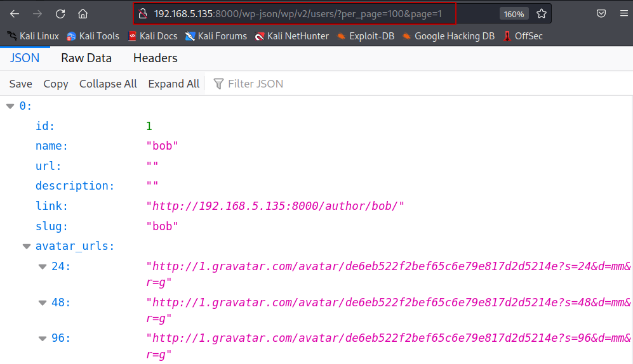
Task: Switch to the Raw Data tab
Action: tap(86, 58)
